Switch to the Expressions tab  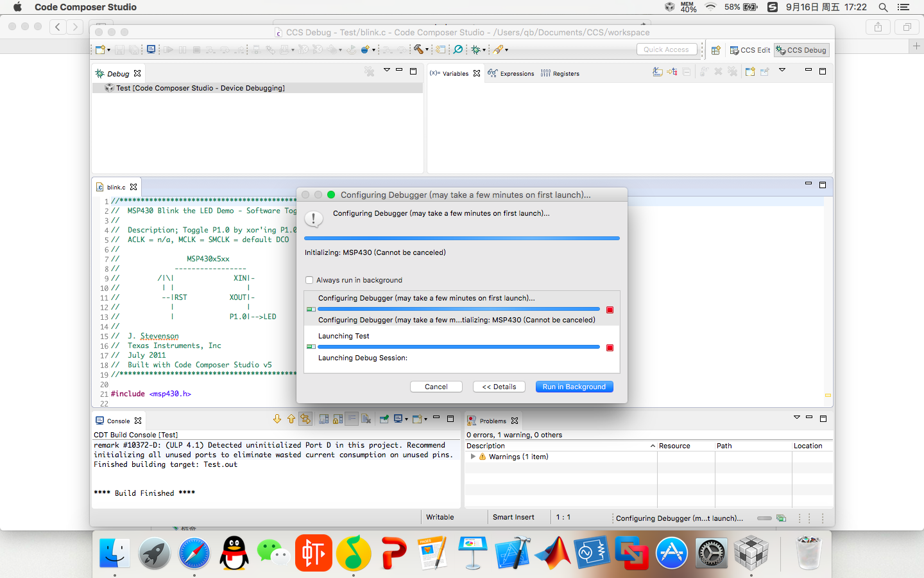511,73
